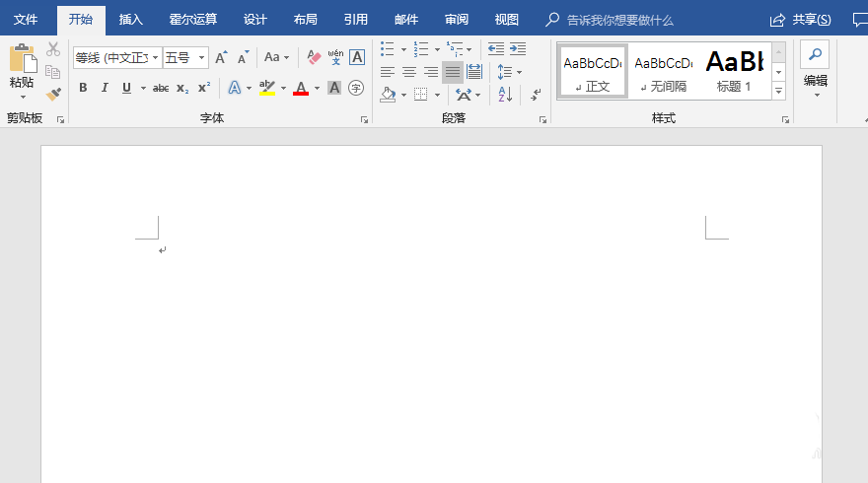The width and height of the screenshot is (868, 483).
Task: Toggle justified alignment
Action: tap(453, 72)
